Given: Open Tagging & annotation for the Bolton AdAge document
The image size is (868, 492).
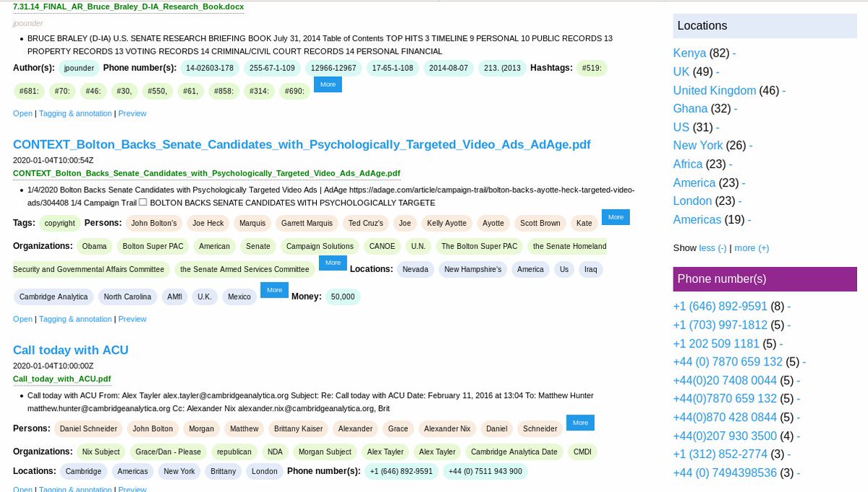Looking at the screenshot, I should coord(75,319).
